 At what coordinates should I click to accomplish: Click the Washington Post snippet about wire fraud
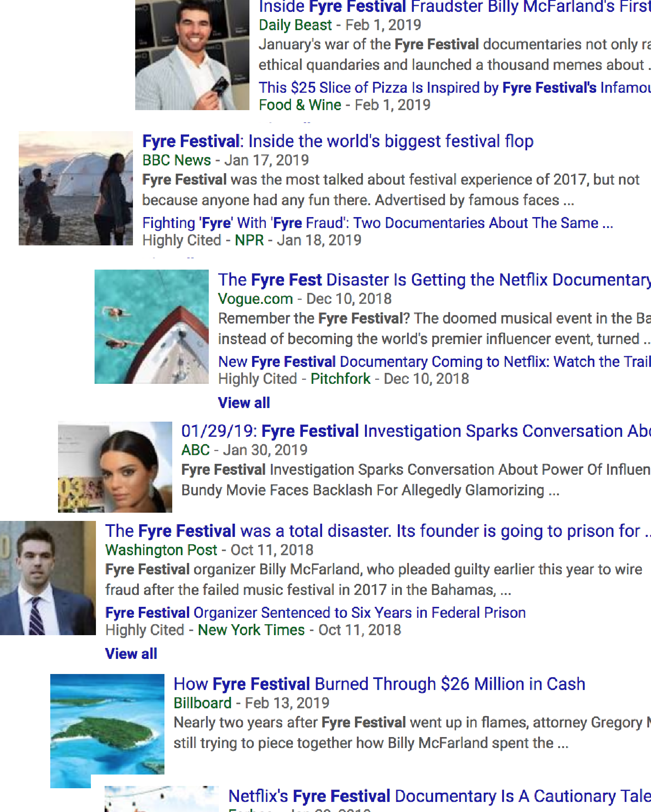click(x=374, y=579)
